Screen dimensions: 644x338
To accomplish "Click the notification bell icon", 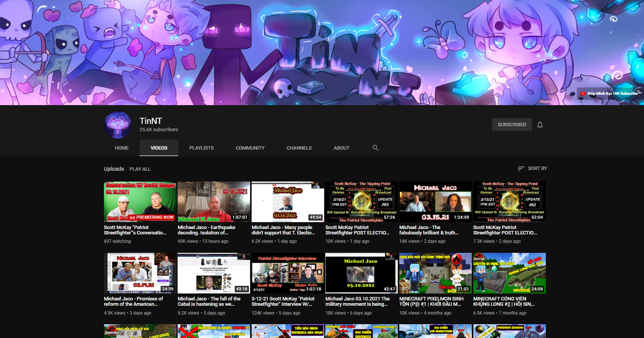I will pyautogui.click(x=540, y=125).
